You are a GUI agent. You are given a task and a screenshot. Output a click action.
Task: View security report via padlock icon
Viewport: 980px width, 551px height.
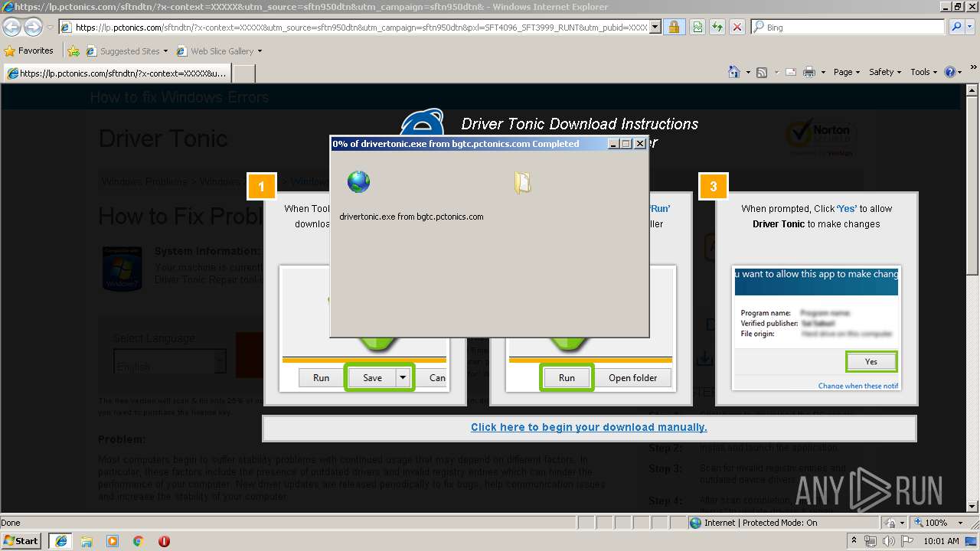pyautogui.click(x=674, y=28)
